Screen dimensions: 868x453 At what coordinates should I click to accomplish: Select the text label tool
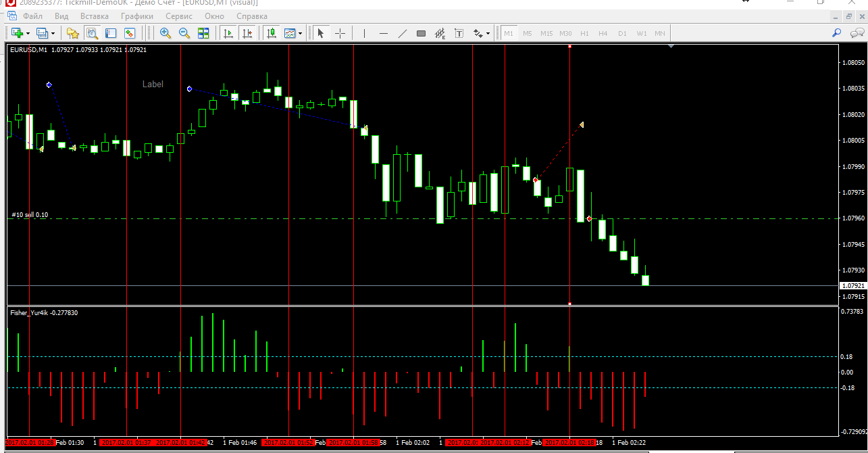(x=459, y=32)
